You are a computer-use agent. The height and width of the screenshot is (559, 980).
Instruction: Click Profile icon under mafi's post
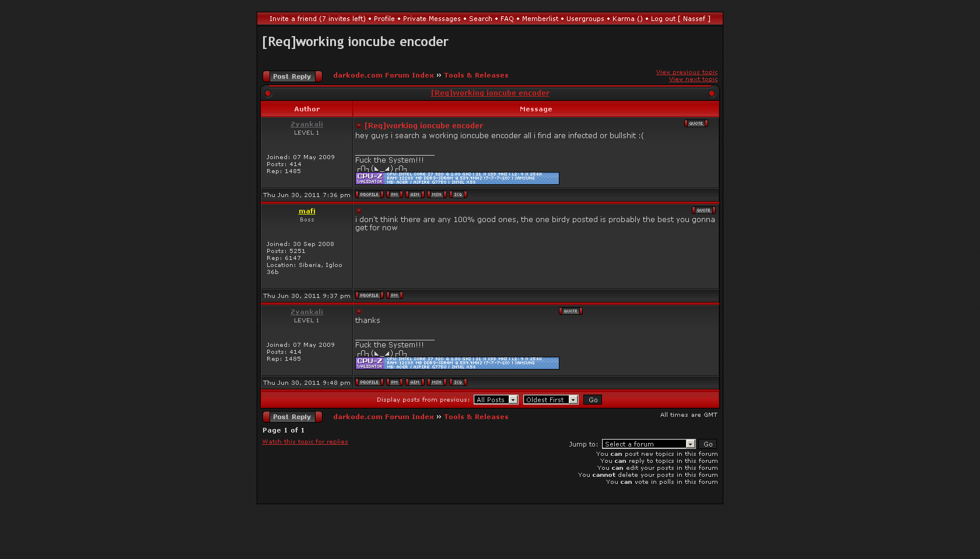pyautogui.click(x=369, y=296)
